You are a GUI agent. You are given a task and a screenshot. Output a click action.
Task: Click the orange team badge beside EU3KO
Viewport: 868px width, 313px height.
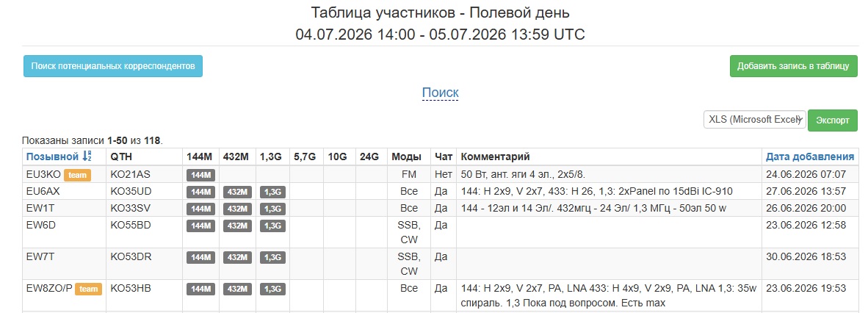click(x=78, y=175)
